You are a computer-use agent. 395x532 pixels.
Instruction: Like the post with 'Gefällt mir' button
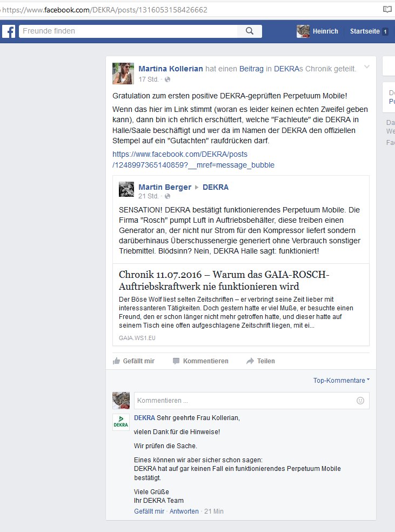(x=133, y=361)
